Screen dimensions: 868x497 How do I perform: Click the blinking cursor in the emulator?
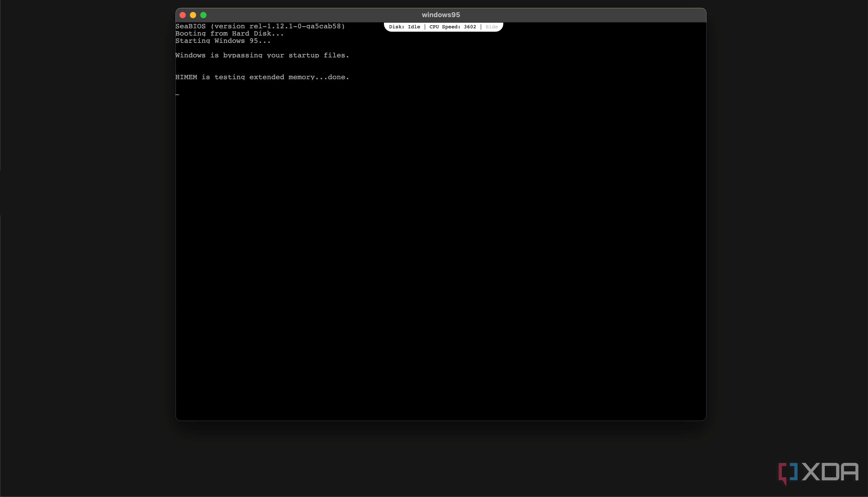coord(177,95)
